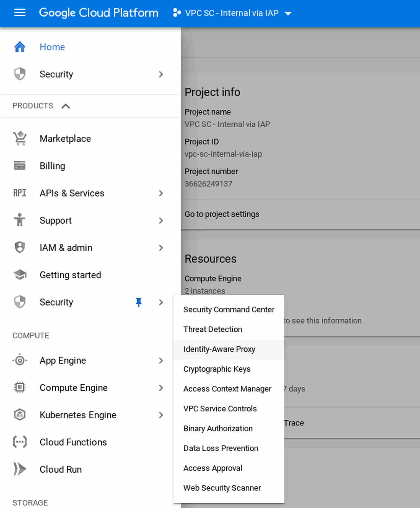The height and width of the screenshot is (508, 420).
Task: Expand the Compute Engine submenu arrow
Action: tap(161, 388)
